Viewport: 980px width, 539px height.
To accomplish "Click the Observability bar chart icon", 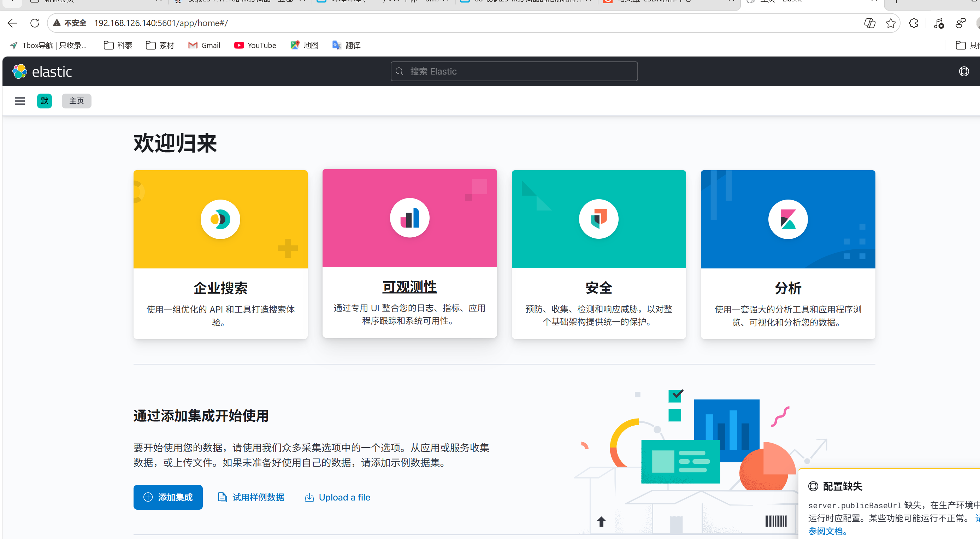I will coord(409,218).
